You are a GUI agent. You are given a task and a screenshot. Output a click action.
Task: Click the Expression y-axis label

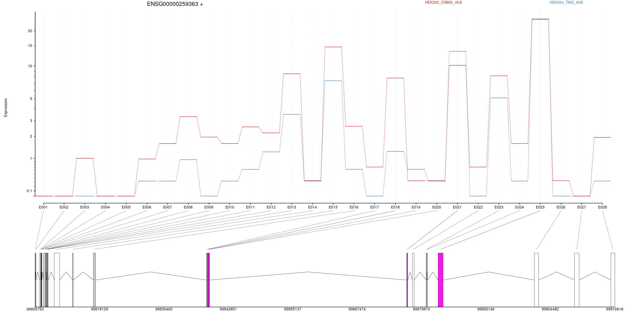pyautogui.click(x=6, y=107)
